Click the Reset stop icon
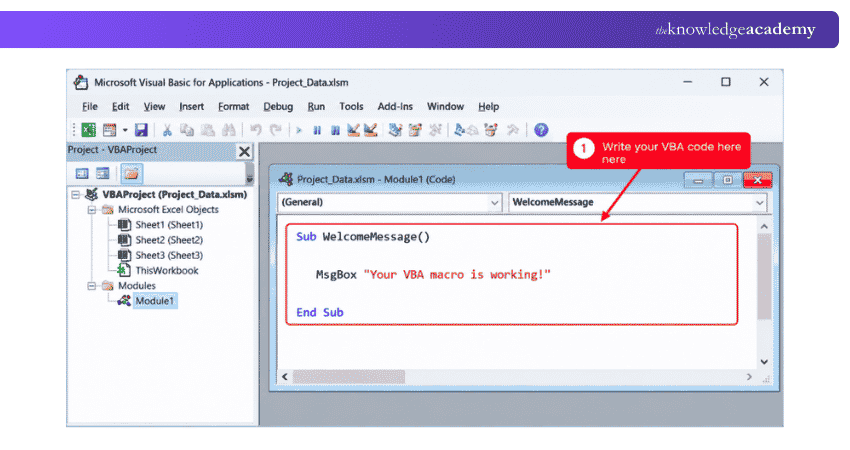The height and width of the screenshot is (450, 850). [335, 130]
